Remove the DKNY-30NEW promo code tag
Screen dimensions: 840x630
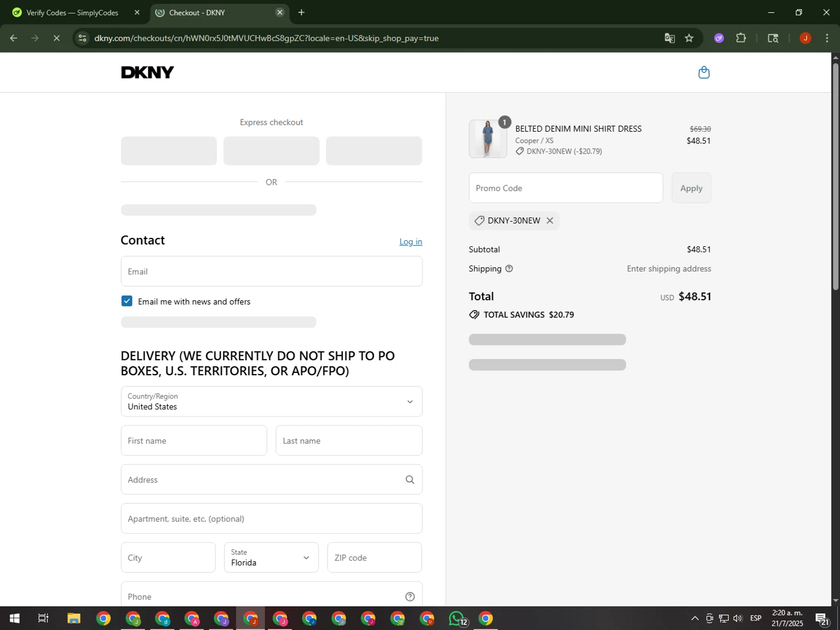[x=550, y=221]
